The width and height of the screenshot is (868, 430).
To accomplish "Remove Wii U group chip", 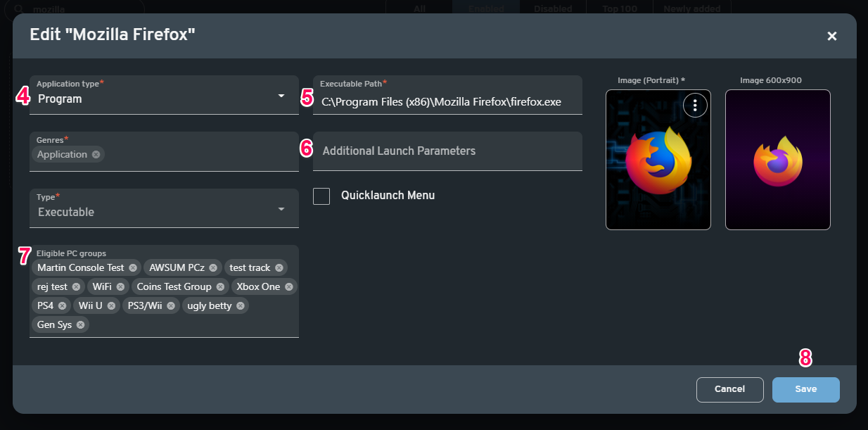I will click(x=111, y=305).
